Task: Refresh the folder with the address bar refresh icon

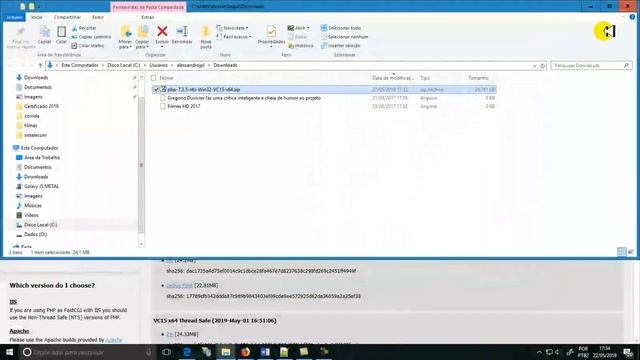Action: point(543,66)
